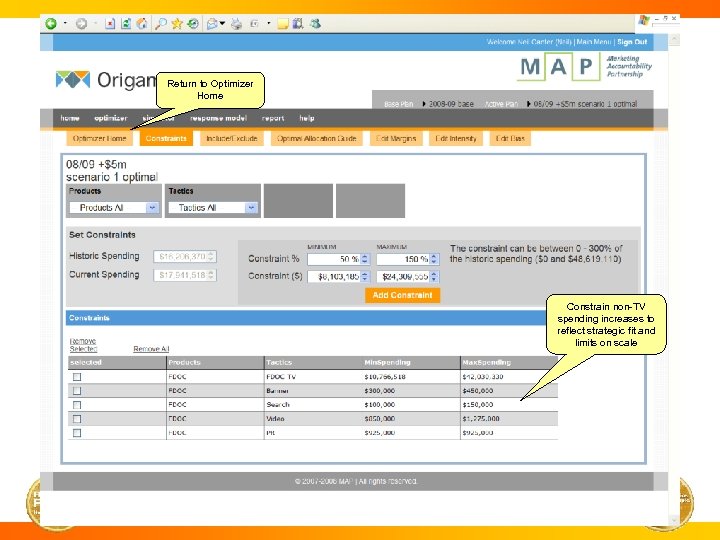
Task: Open the help menu item
Action: coord(307,118)
